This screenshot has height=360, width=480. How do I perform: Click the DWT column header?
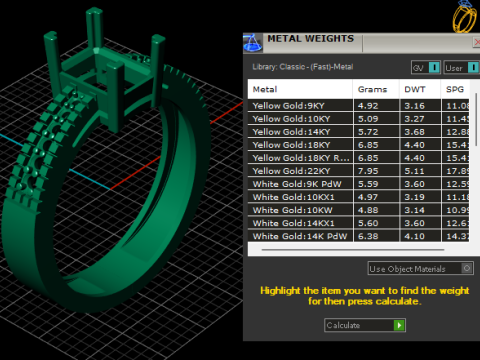[420, 89]
